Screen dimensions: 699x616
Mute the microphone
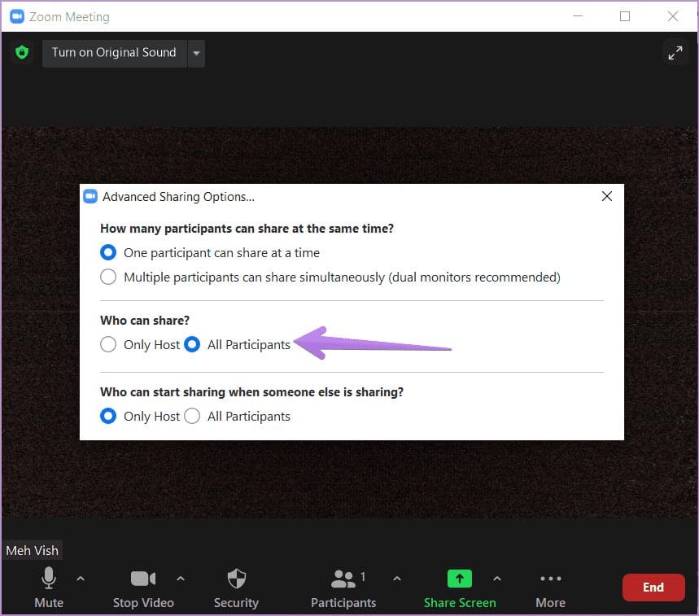tap(49, 588)
